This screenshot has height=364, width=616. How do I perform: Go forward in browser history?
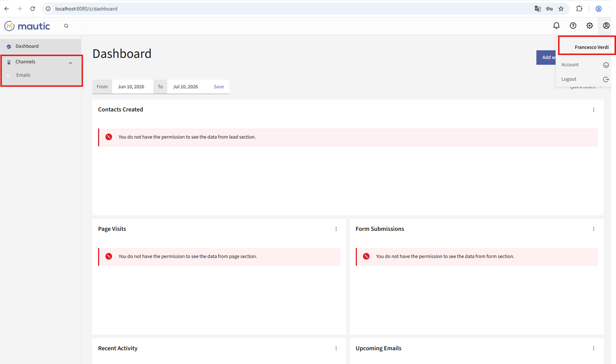(x=20, y=9)
